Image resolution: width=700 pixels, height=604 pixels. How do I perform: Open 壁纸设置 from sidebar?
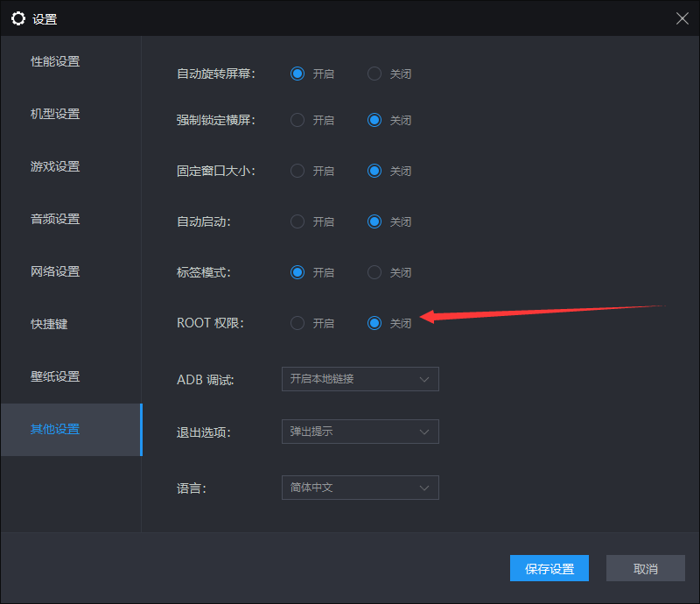pyautogui.click(x=55, y=376)
